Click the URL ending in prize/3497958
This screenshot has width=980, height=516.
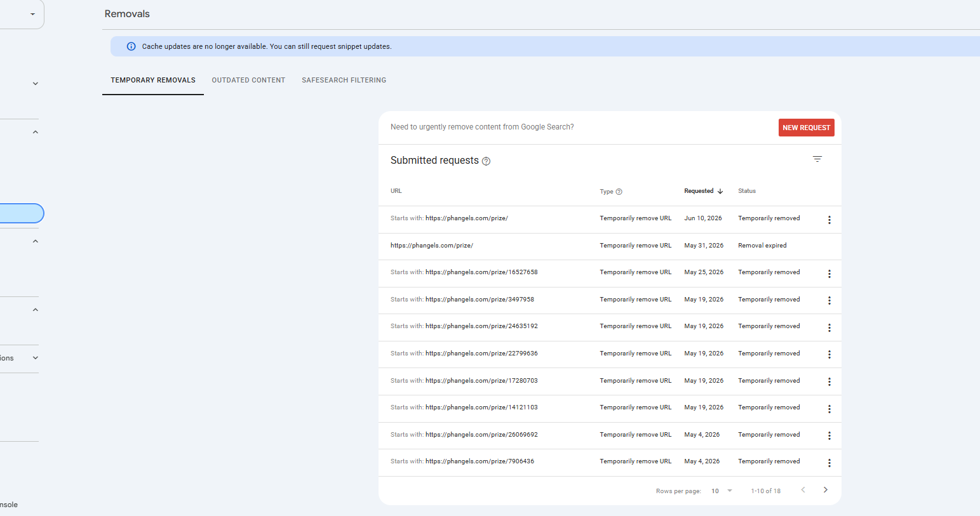(480, 300)
